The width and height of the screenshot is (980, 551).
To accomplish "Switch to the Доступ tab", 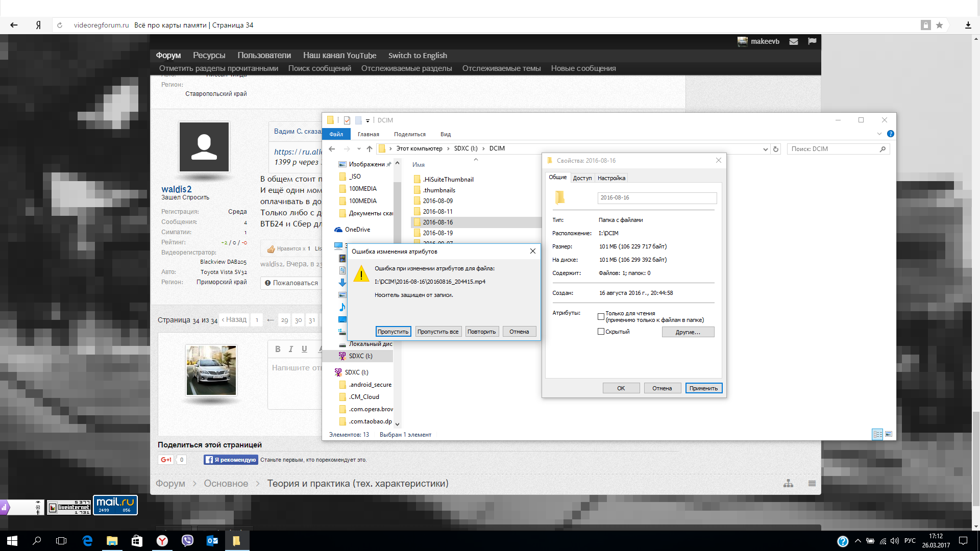I will [582, 178].
